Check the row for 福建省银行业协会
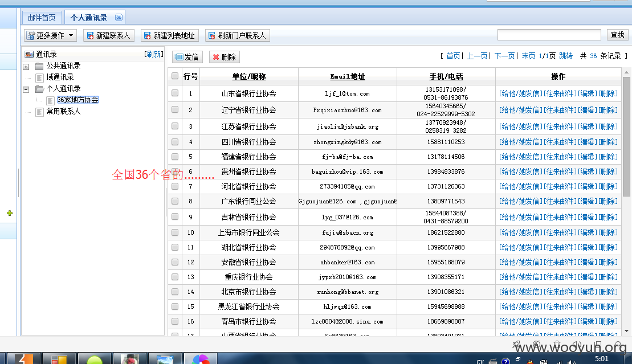Viewport: 632px width, 364px height. point(175,157)
